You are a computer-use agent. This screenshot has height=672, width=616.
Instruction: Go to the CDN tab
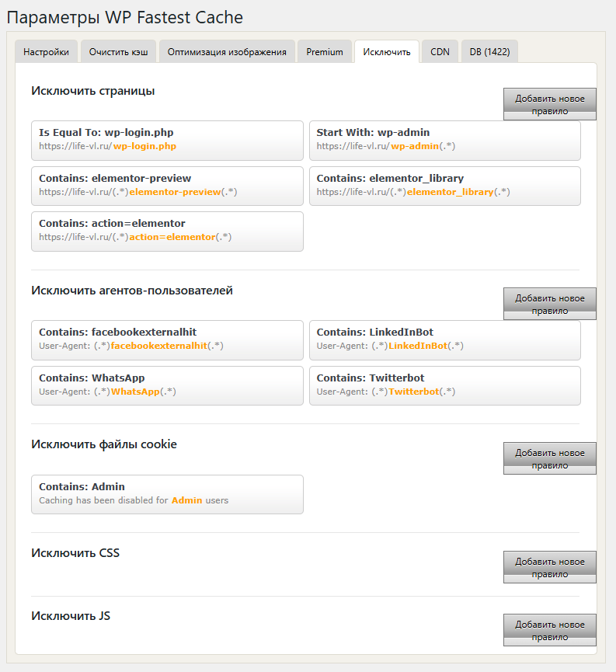point(440,51)
